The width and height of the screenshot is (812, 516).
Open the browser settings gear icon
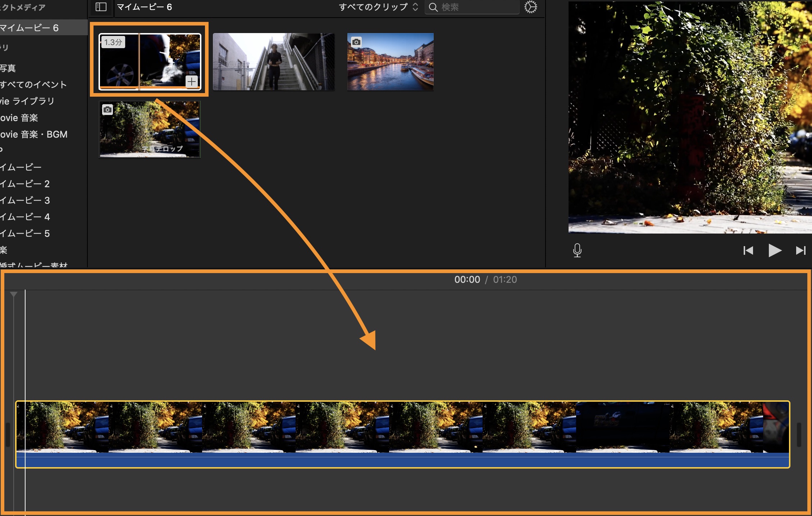(531, 7)
